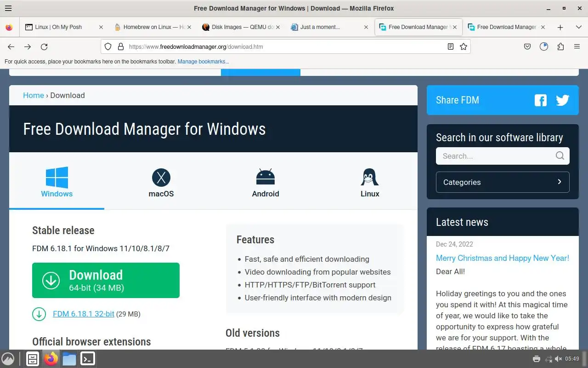Open Merry Christmas and Happy New Year article
This screenshot has width=588, height=368.
coord(503,258)
